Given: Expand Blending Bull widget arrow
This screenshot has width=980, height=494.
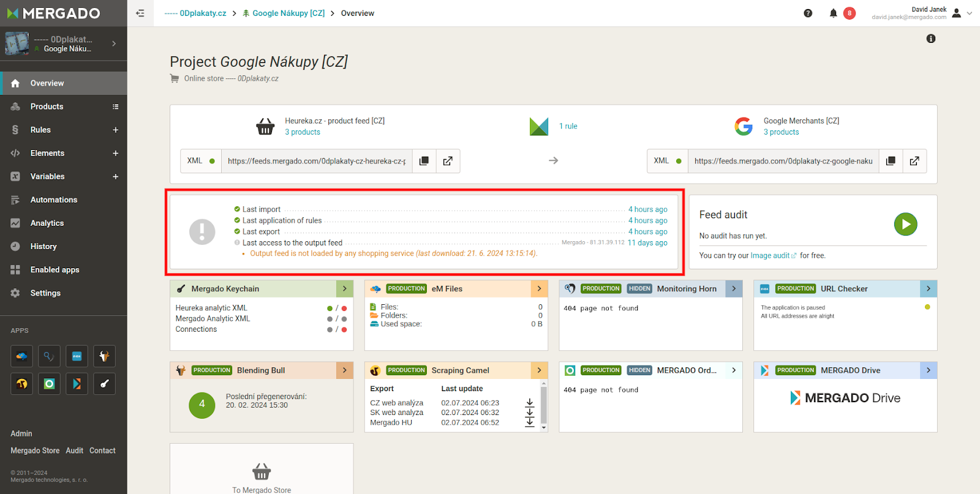Looking at the screenshot, I should coord(345,370).
